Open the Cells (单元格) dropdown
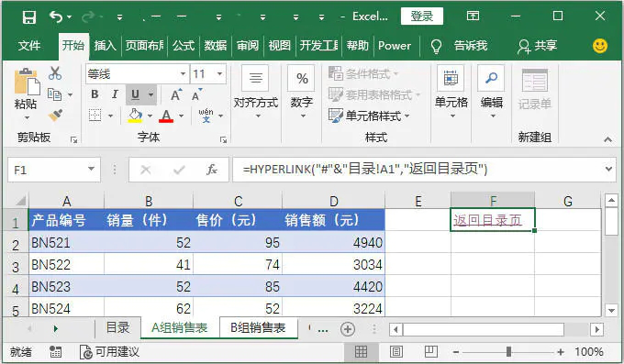Viewport: 624px width, 364px height. [x=451, y=93]
